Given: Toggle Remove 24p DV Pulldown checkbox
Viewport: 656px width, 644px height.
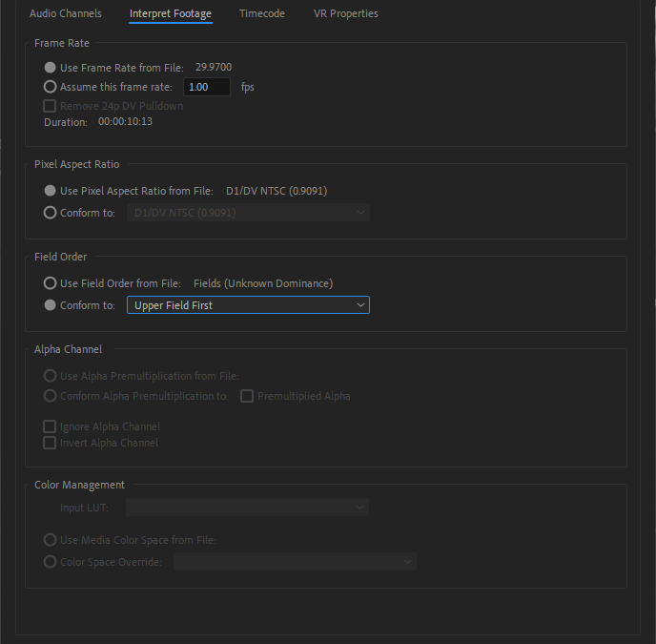Looking at the screenshot, I should point(51,106).
